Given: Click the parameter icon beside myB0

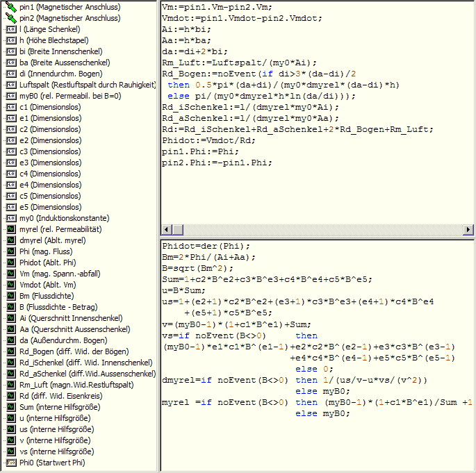Looking at the screenshot, I should click(x=10, y=95).
